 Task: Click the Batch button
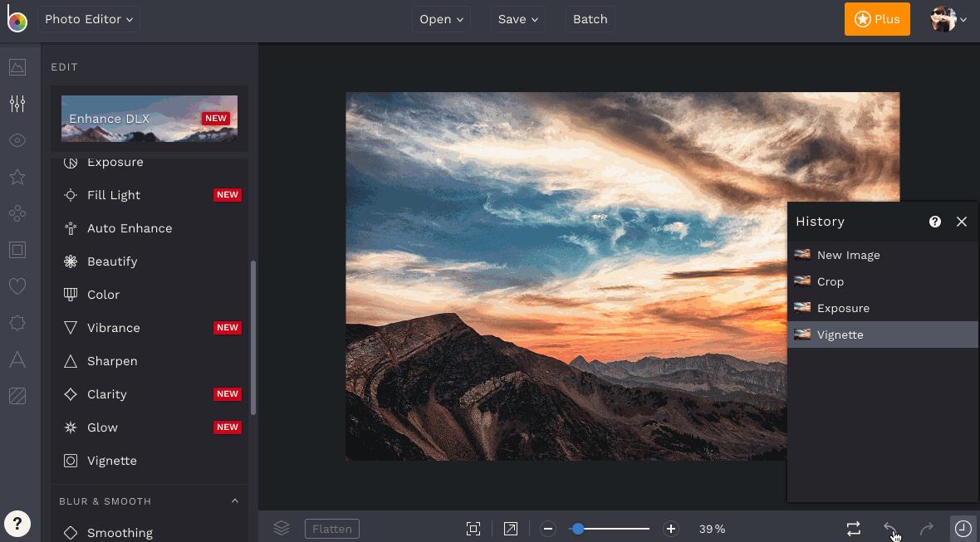point(590,19)
